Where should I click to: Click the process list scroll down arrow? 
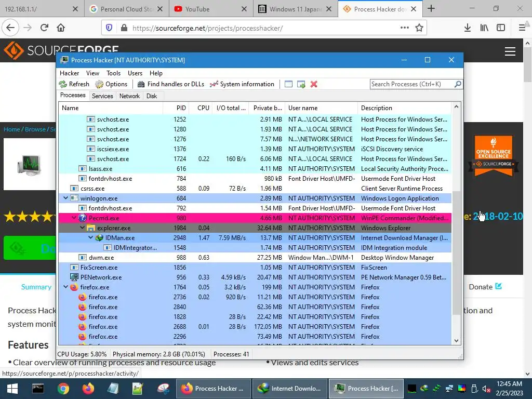coord(456,341)
